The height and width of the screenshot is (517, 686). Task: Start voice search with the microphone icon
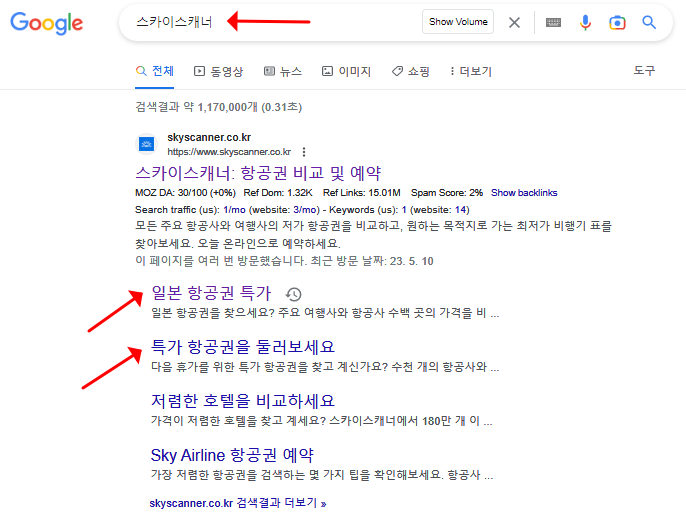click(x=585, y=22)
